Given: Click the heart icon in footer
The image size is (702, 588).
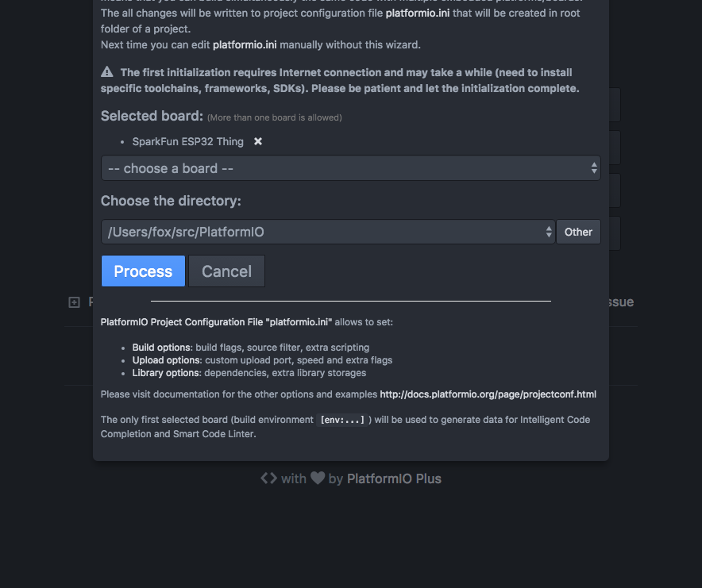Looking at the screenshot, I should coord(317,478).
